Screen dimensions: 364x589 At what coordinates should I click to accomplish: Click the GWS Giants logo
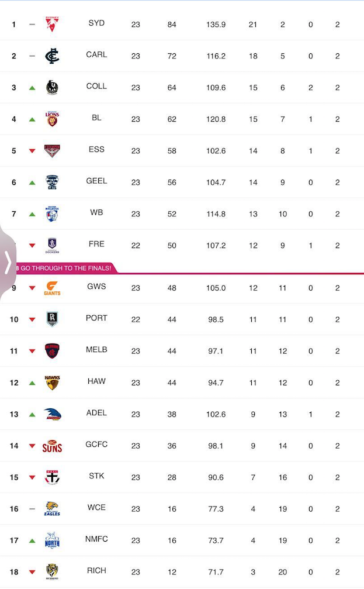click(x=51, y=287)
